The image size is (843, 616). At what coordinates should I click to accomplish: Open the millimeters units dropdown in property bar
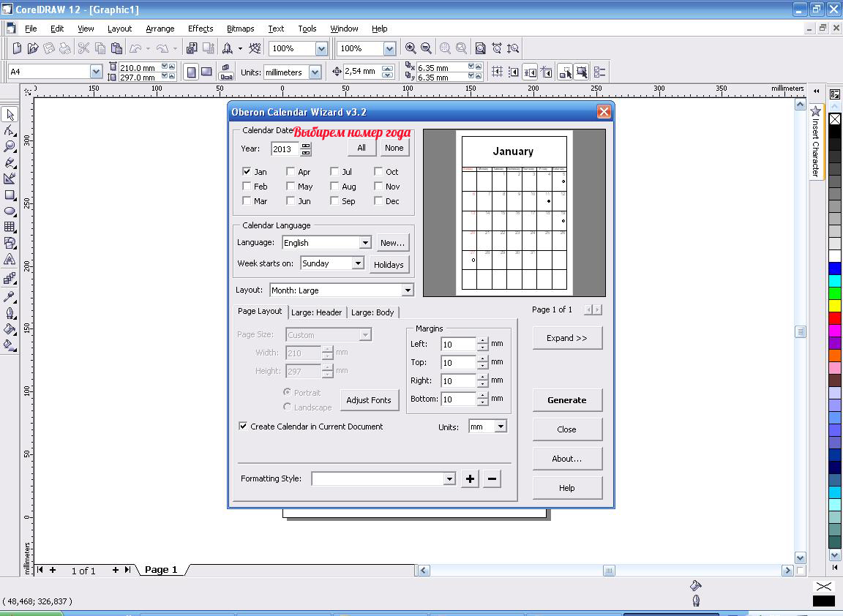click(x=315, y=72)
